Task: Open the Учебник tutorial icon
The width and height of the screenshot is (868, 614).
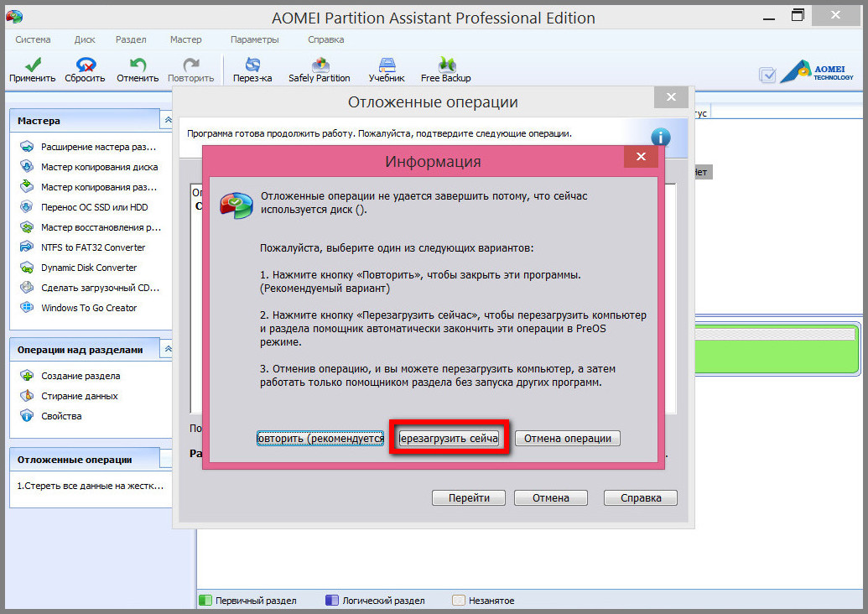Action: point(387,70)
